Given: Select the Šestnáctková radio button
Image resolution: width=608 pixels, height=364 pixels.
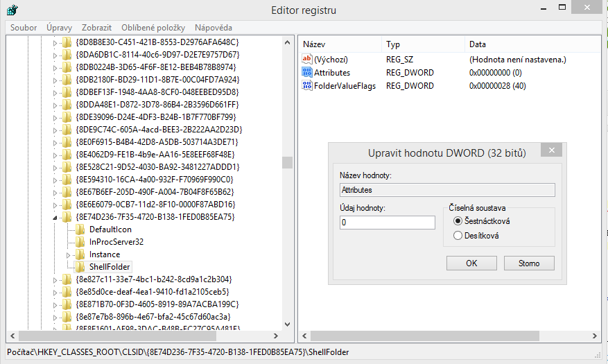Looking at the screenshot, I should pyautogui.click(x=458, y=221).
